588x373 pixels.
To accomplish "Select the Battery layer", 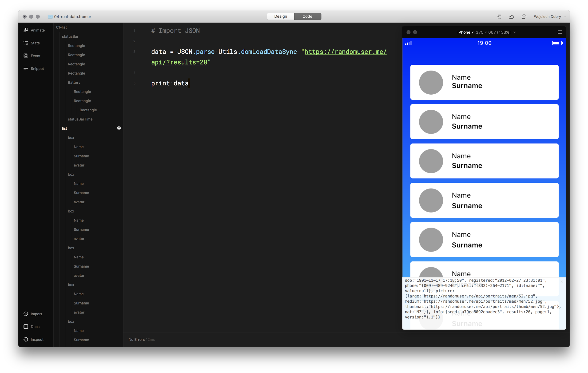I will [74, 82].
